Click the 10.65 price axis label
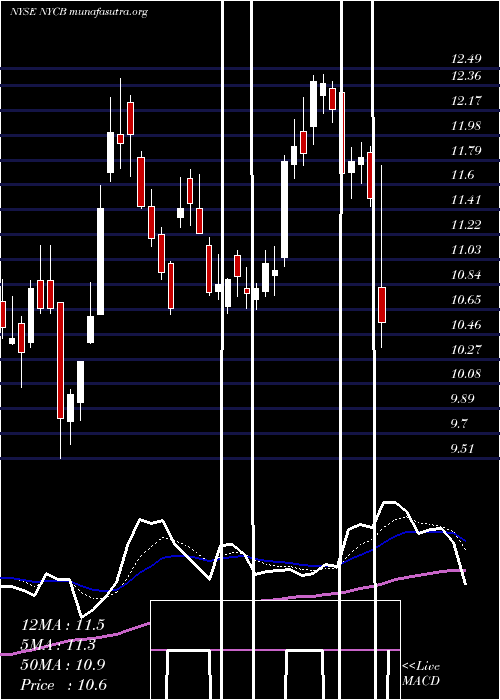The image size is (500, 700). click(x=466, y=300)
